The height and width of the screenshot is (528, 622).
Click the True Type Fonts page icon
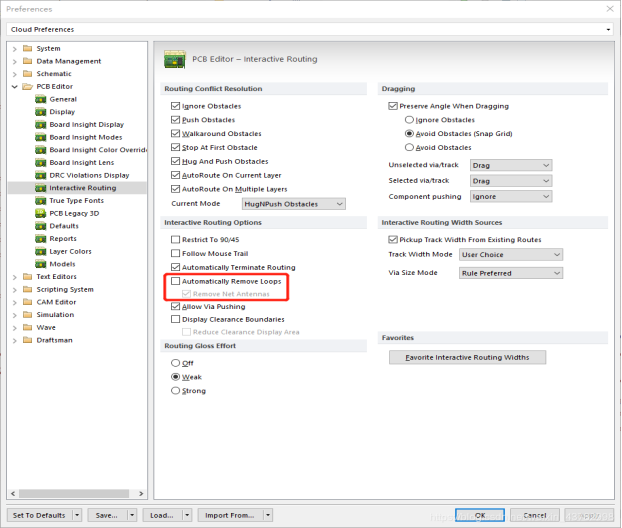[x=41, y=200]
